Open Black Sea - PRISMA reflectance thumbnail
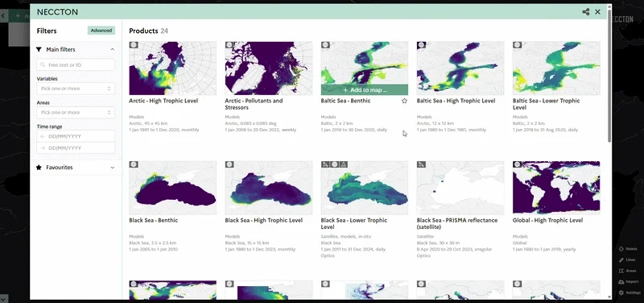This screenshot has height=303, width=644. pos(460,188)
